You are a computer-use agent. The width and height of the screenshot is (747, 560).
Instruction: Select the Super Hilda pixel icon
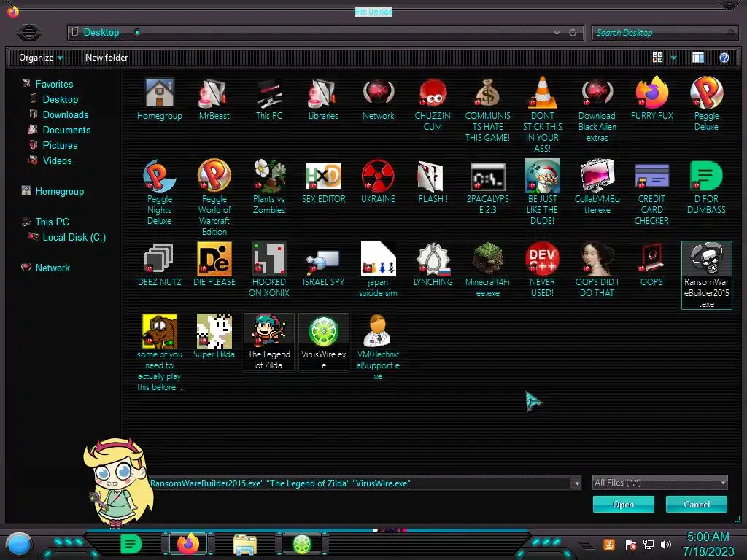click(x=214, y=336)
